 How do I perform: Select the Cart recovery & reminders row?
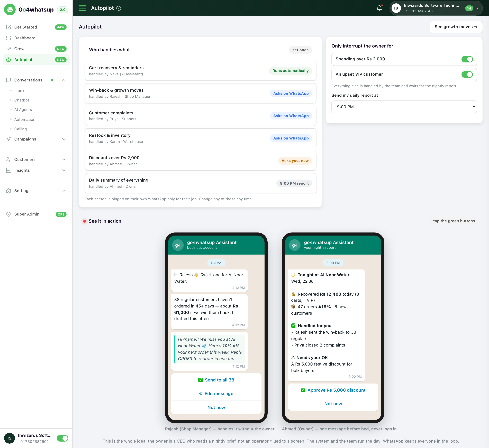pos(200,71)
